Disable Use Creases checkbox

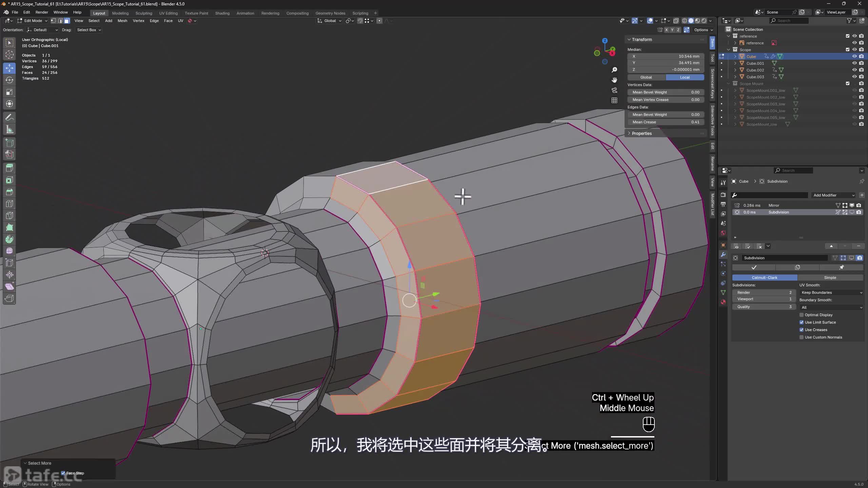[802, 330]
